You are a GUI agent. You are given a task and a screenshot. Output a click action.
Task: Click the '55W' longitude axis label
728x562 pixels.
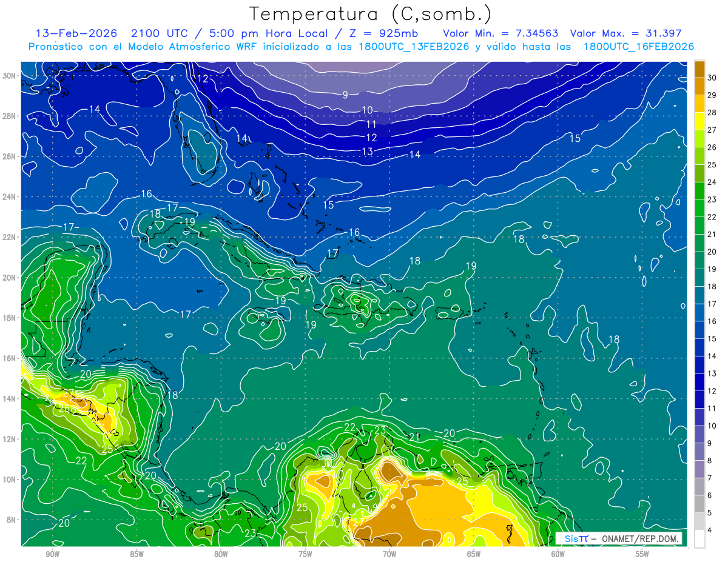point(642,554)
